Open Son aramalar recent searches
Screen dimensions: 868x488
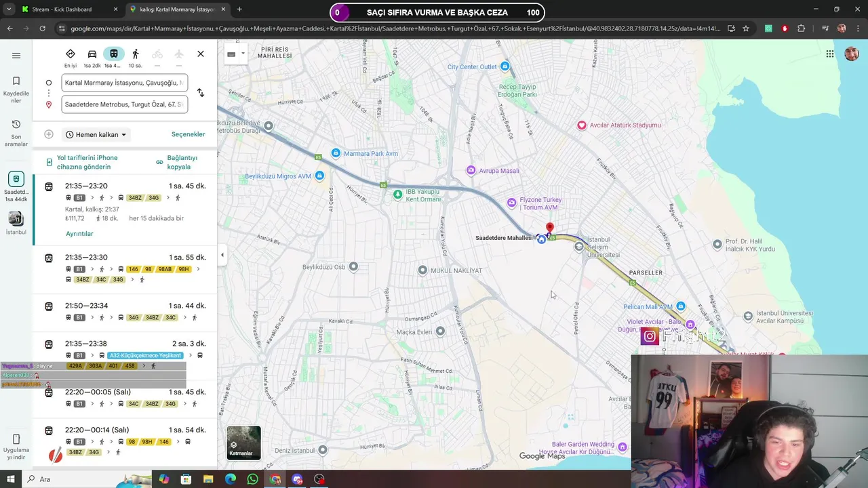(16, 134)
